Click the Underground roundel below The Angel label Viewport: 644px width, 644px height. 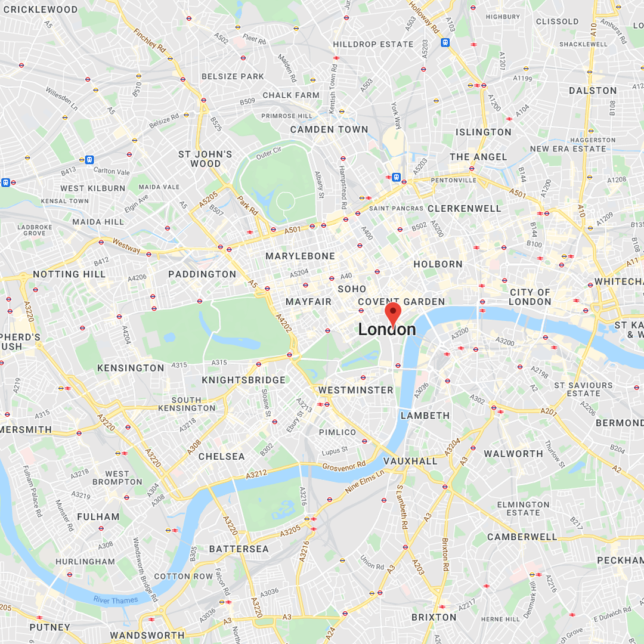click(x=472, y=168)
